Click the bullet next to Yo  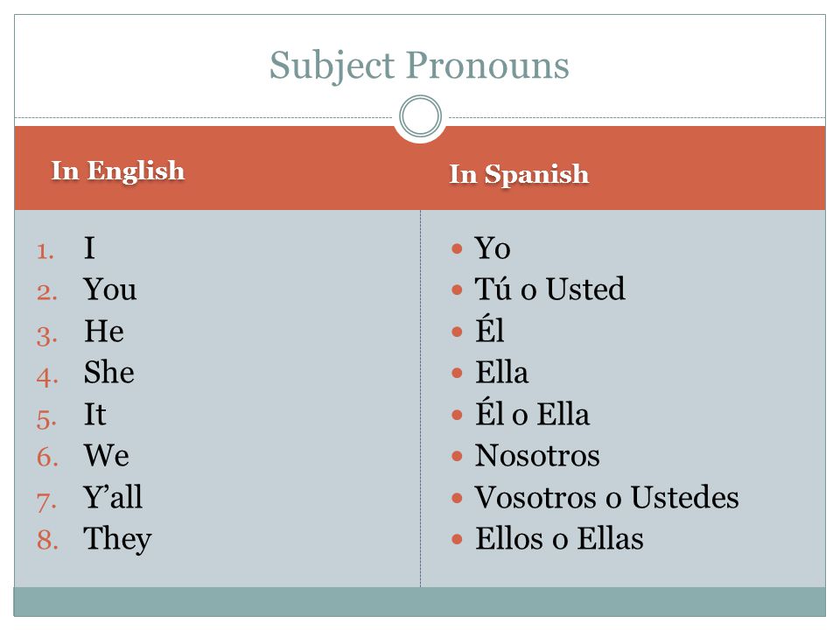coord(457,248)
